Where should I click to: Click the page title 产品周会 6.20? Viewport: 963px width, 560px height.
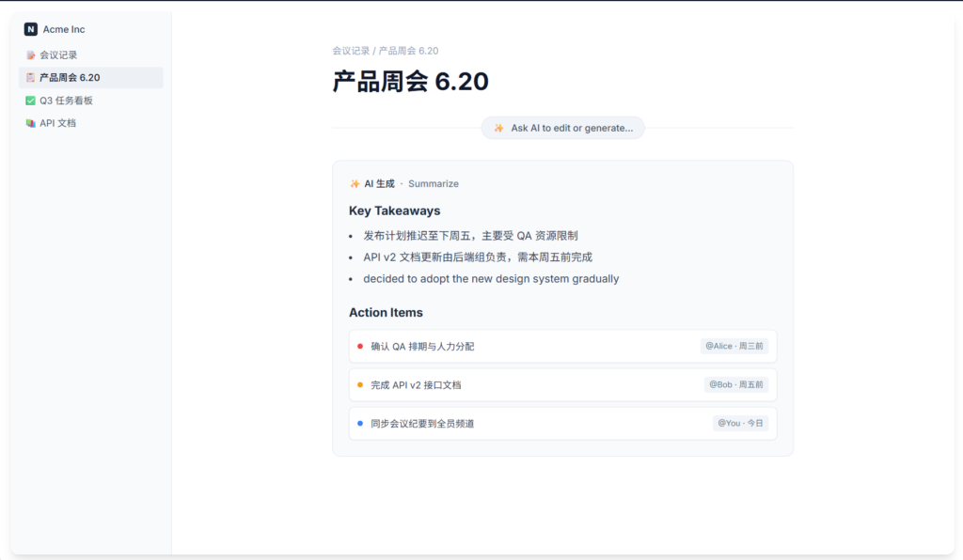coord(410,82)
